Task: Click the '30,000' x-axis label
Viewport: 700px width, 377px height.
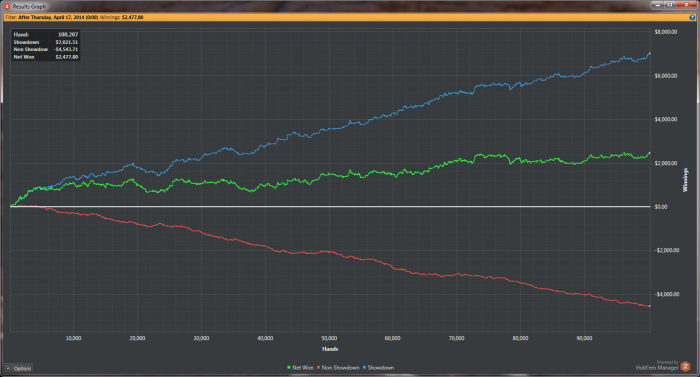Action: [x=201, y=338]
